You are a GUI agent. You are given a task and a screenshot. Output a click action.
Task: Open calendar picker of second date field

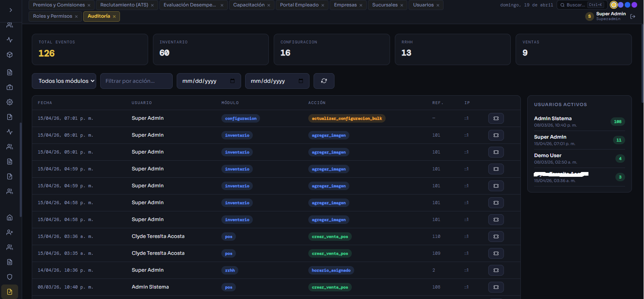301,81
